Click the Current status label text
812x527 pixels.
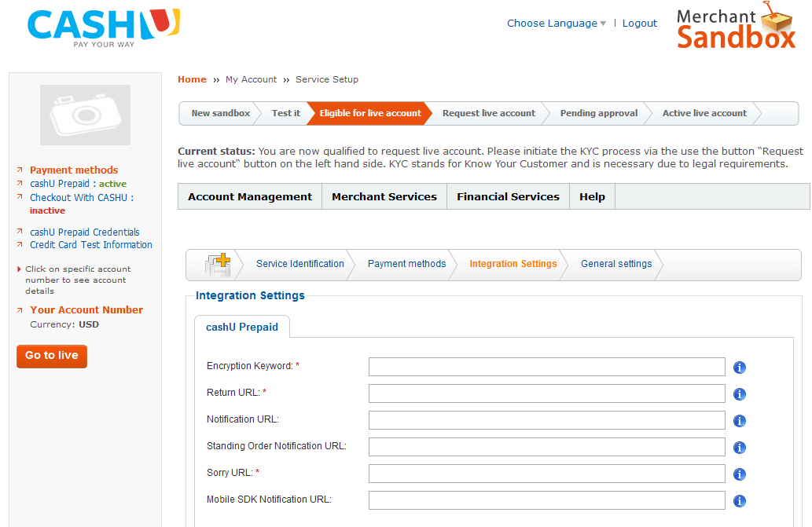(216, 151)
